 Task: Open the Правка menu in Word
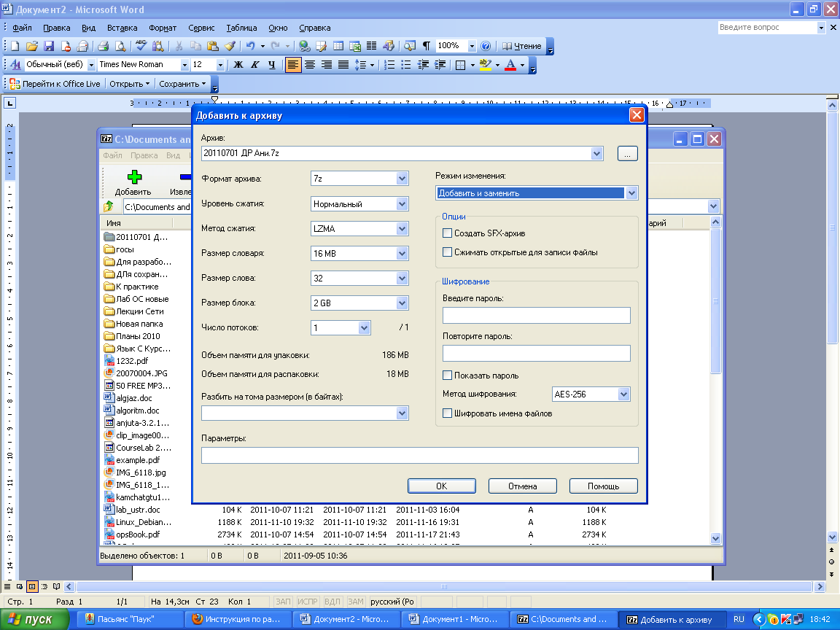[57, 28]
